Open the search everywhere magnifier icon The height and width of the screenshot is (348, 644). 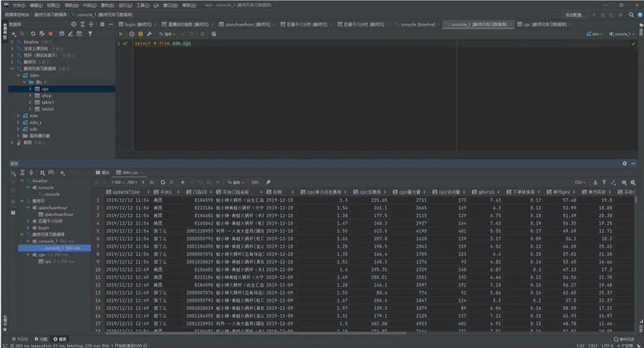tap(631, 15)
